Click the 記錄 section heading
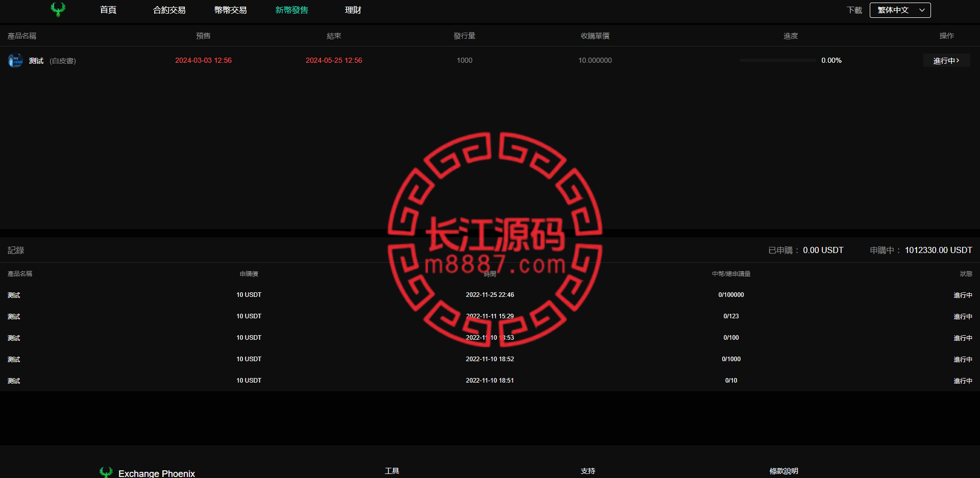The height and width of the screenshot is (478, 980). [x=16, y=250]
